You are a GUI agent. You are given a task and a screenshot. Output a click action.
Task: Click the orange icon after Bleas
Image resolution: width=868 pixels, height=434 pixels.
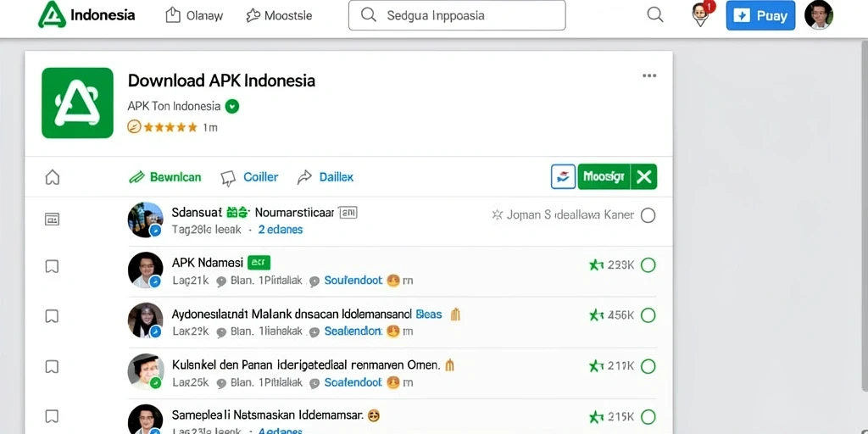point(455,315)
